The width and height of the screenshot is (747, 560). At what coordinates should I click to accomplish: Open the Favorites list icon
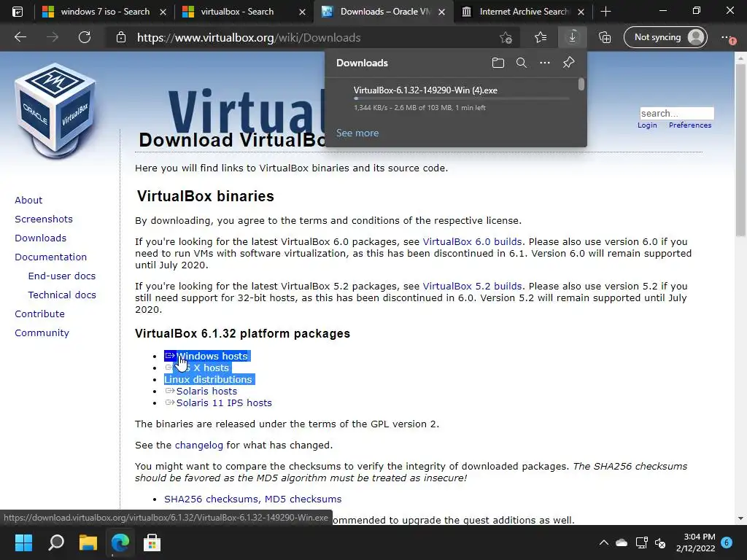pyautogui.click(x=541, y=37)
